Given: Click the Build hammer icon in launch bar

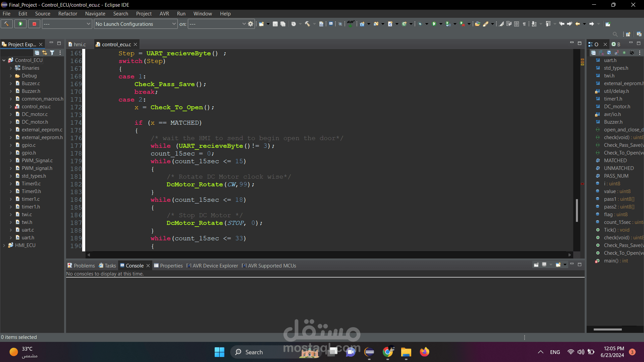Looking at the screenshot, I should [6, 24].
